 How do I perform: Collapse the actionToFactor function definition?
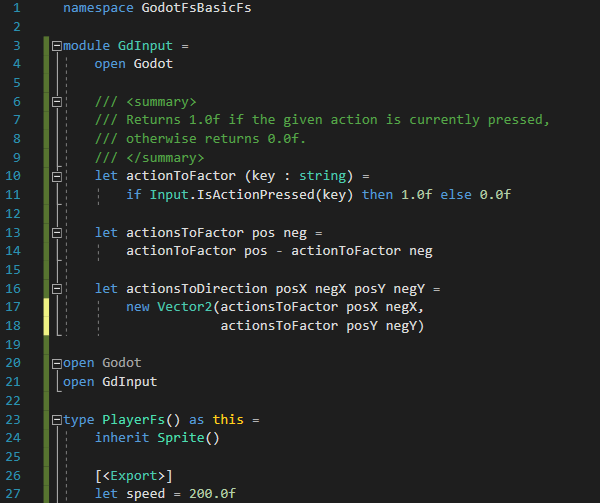56,176
